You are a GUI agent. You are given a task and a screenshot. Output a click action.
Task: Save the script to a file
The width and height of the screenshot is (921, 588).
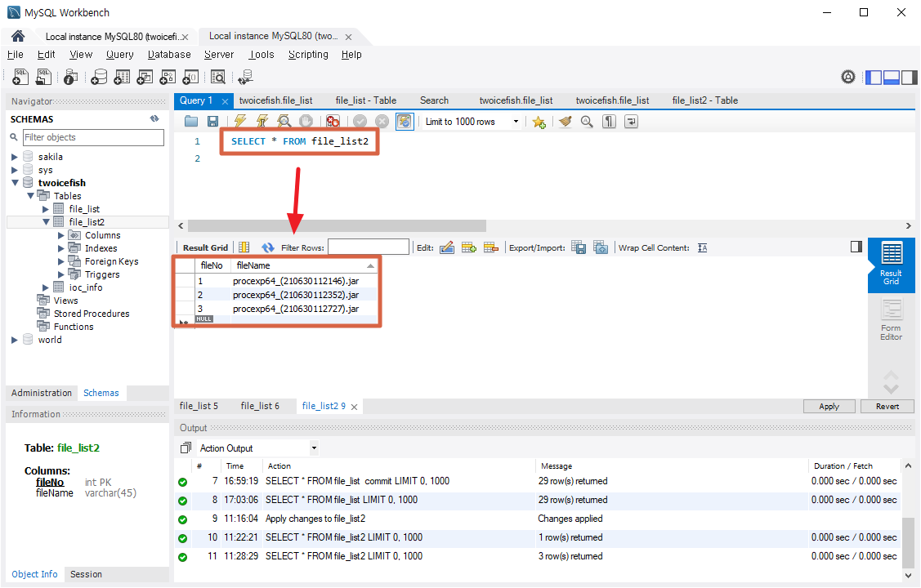212,122
